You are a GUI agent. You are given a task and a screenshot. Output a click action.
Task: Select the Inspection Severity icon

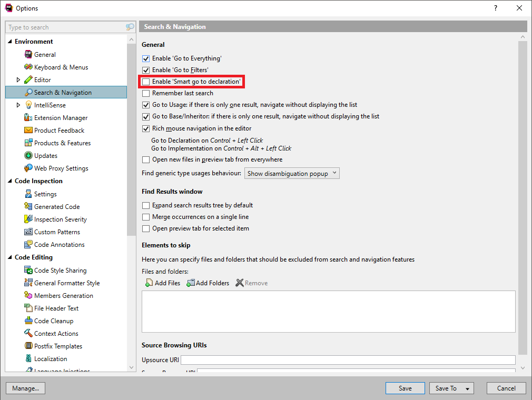tap(28, 219)
